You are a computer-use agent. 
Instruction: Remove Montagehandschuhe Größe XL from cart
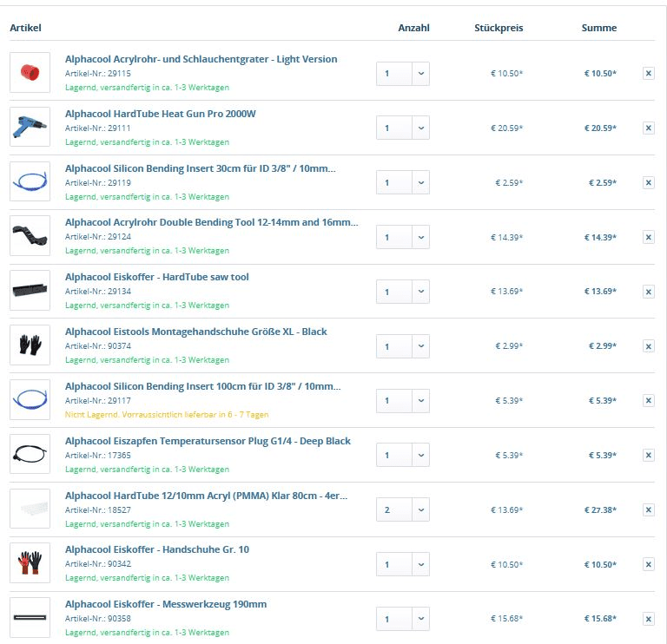tap(648, 346)
